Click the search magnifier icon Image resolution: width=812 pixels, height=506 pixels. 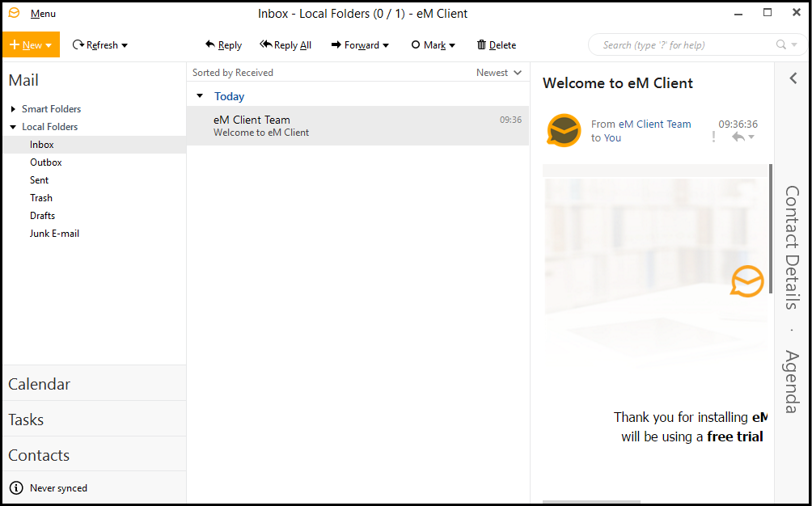click(x=781, y=45)
